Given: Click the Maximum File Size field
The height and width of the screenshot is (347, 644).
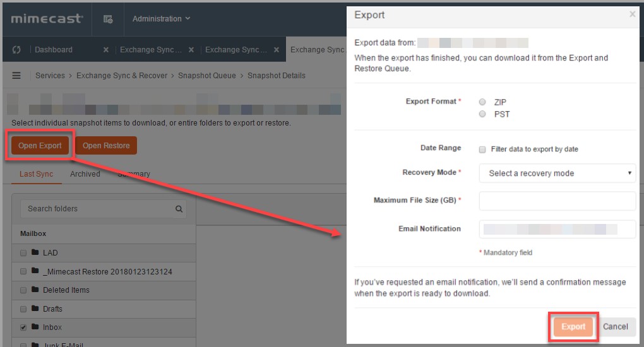Looking at the screenshot, I should (x=557, y=201).
